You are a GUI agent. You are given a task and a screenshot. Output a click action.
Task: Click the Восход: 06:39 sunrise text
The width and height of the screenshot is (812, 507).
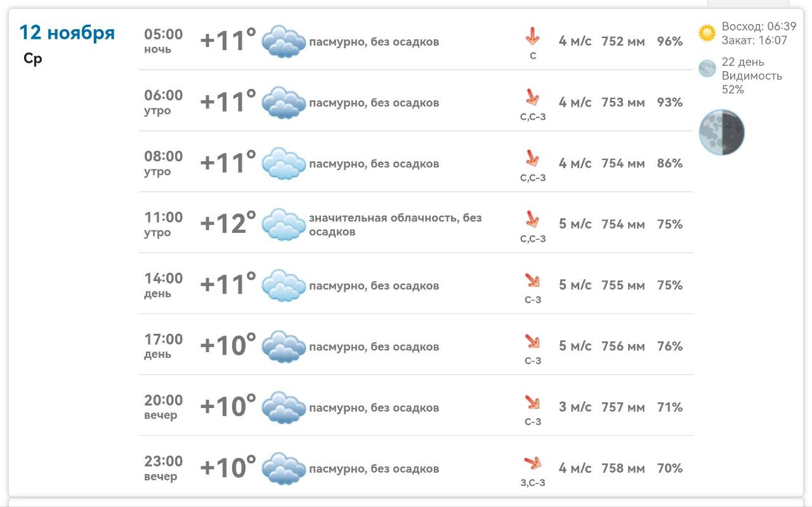point(759,27)
